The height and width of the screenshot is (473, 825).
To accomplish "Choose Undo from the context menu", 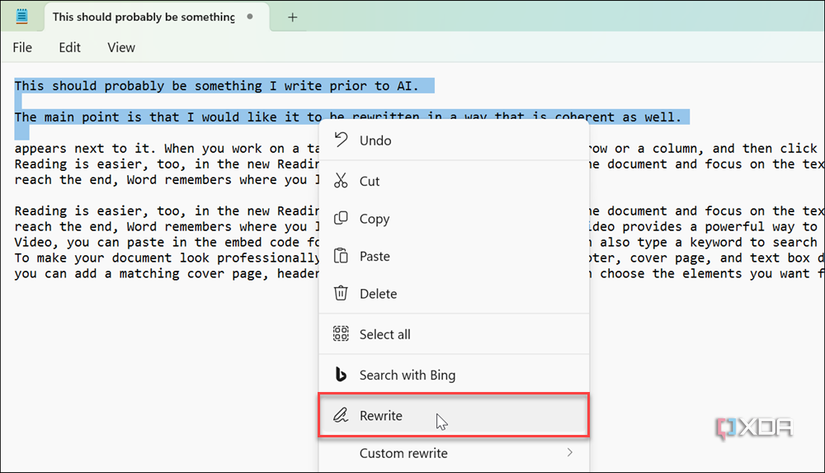I will click(454, 140).
